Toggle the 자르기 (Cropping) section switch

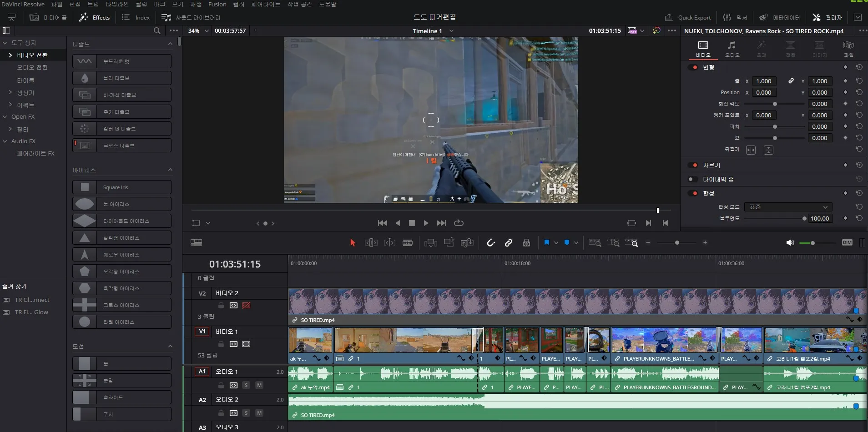[x=693, y=165]
